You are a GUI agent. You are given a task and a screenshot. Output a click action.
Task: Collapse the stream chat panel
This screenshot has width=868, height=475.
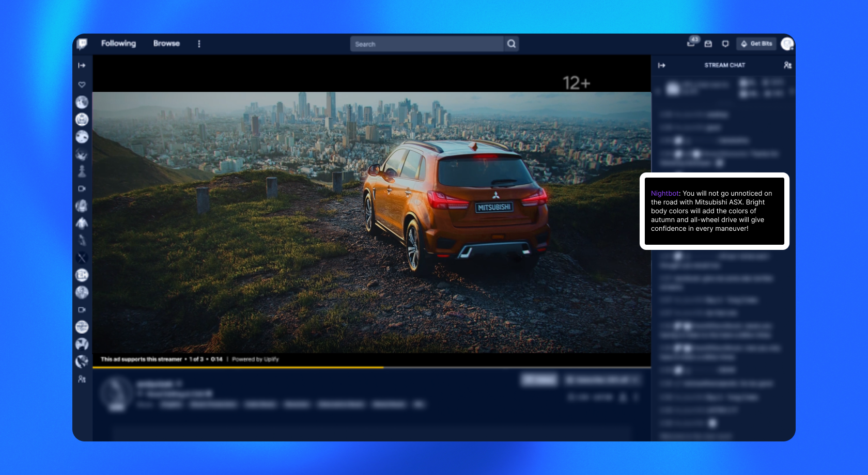coord(662,66)
